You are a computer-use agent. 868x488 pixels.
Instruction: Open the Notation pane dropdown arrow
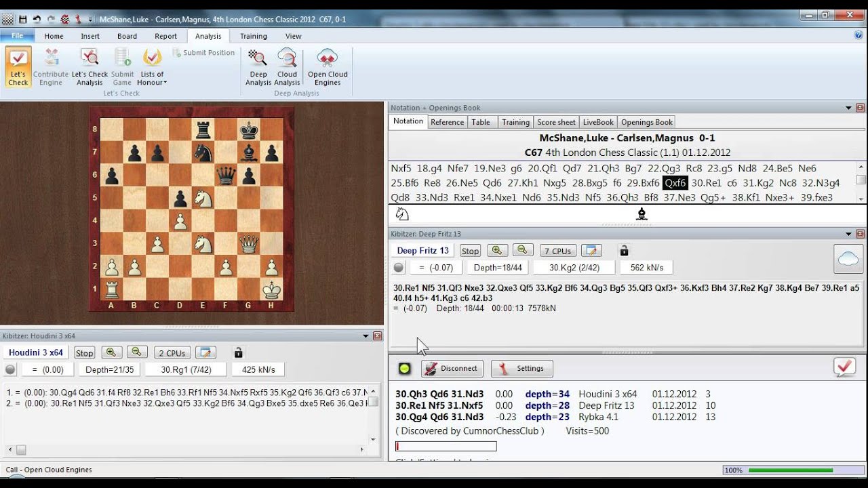[x=848, y=108]
